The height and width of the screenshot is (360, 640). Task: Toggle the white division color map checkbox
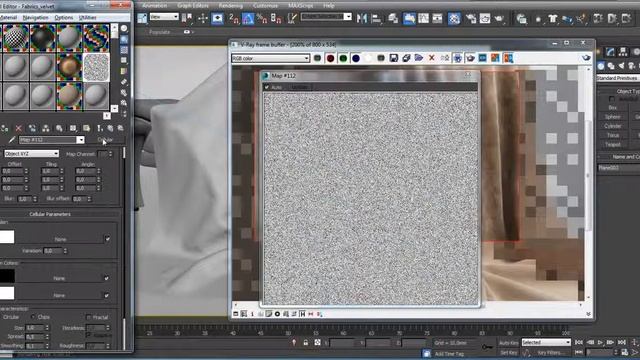click(x=107, y=295)
